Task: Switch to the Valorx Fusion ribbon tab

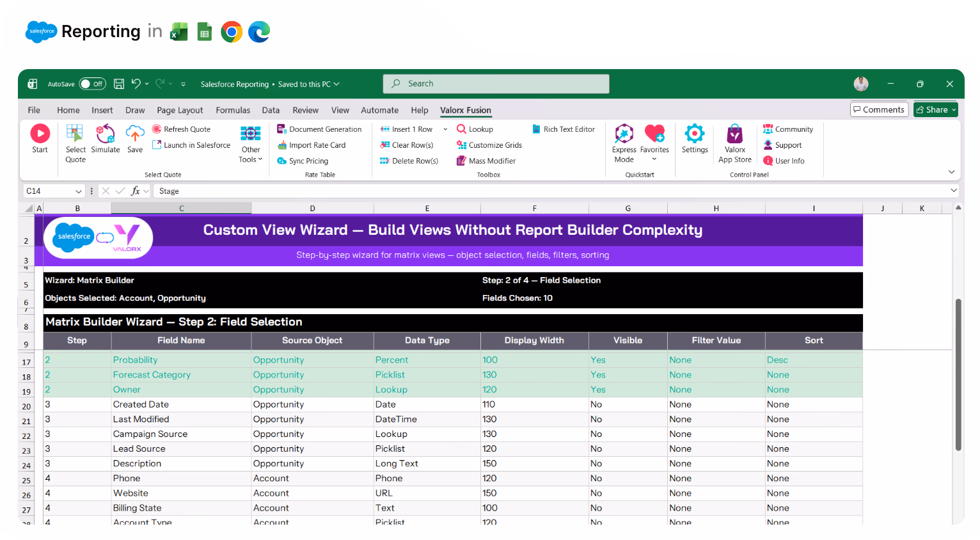Action: click(466, 110)
